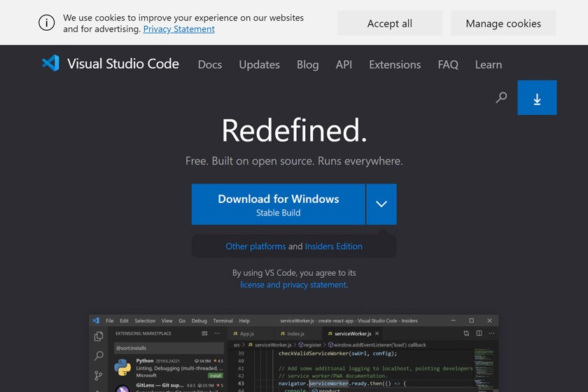Open the Updates navigation item
Viewport: 588px width, 392px height.
point(260,64)
